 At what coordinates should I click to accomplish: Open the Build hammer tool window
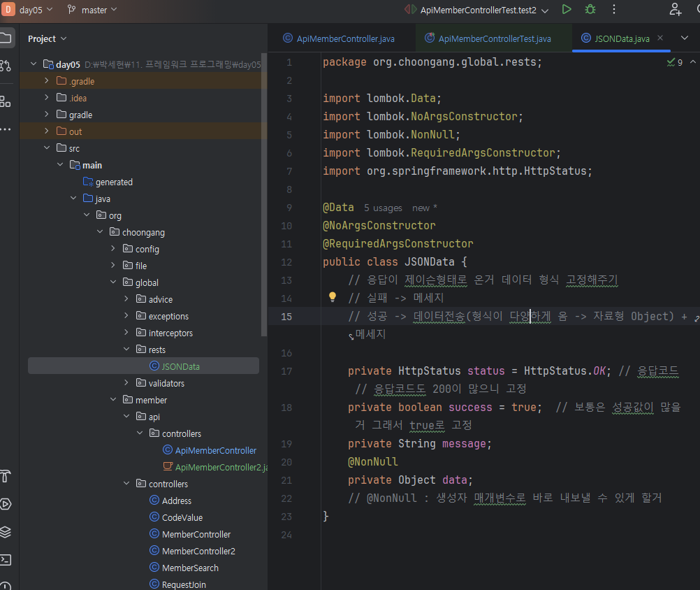coord(6,476)
